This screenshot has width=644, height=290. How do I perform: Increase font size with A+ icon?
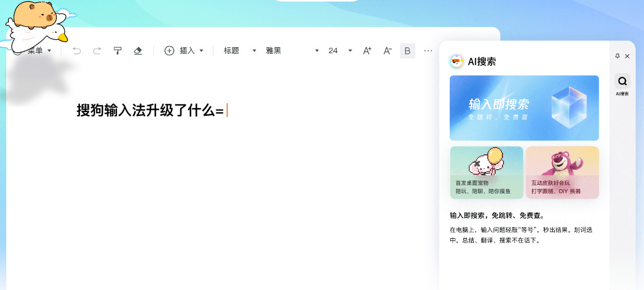coord(367,51)
